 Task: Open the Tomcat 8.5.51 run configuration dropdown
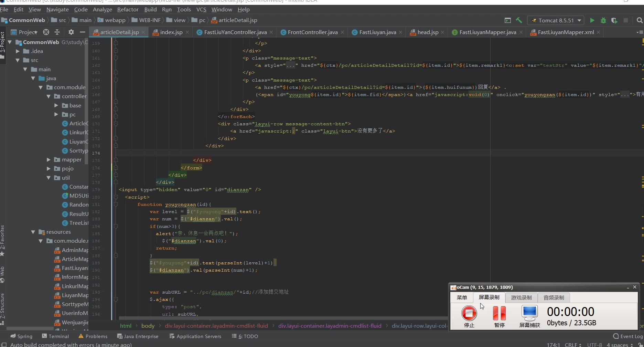point(556,20)
